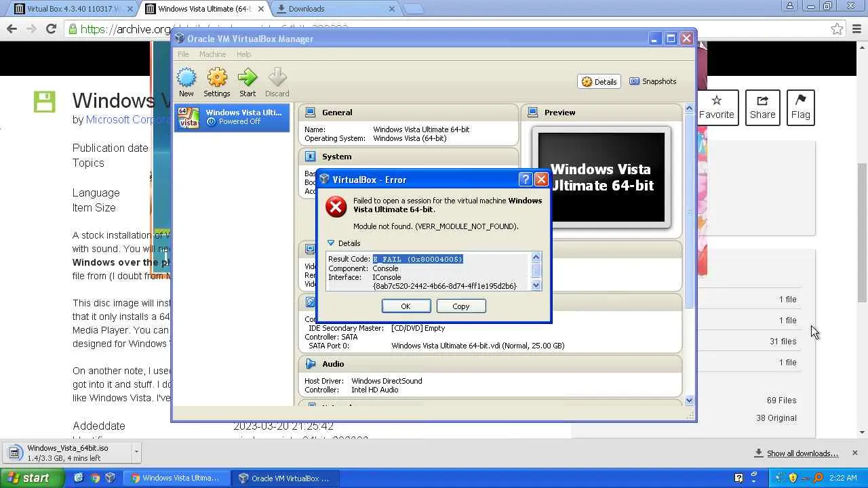Reload the archive.org page
The width and height of the screenshot is (868, 488).
pos(51,28)
